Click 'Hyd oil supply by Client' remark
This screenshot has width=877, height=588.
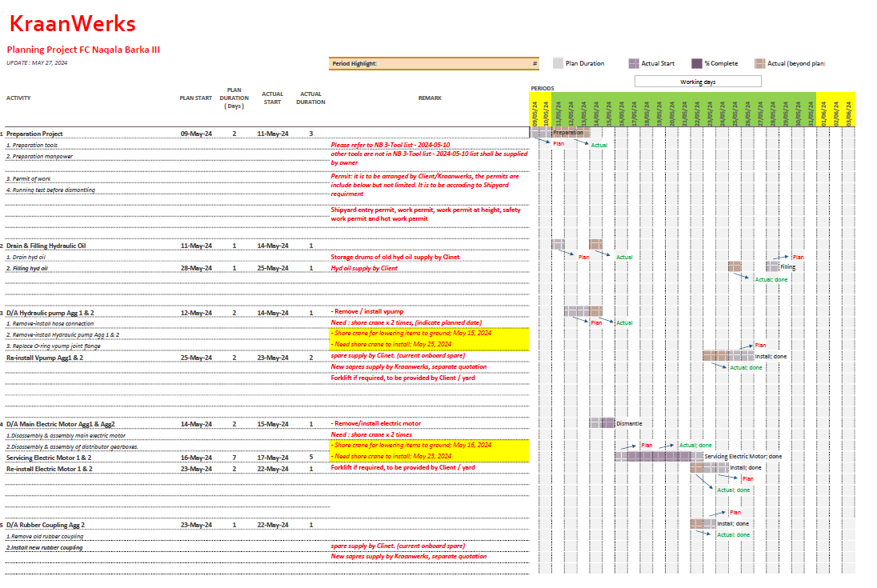tap(364, 268)
